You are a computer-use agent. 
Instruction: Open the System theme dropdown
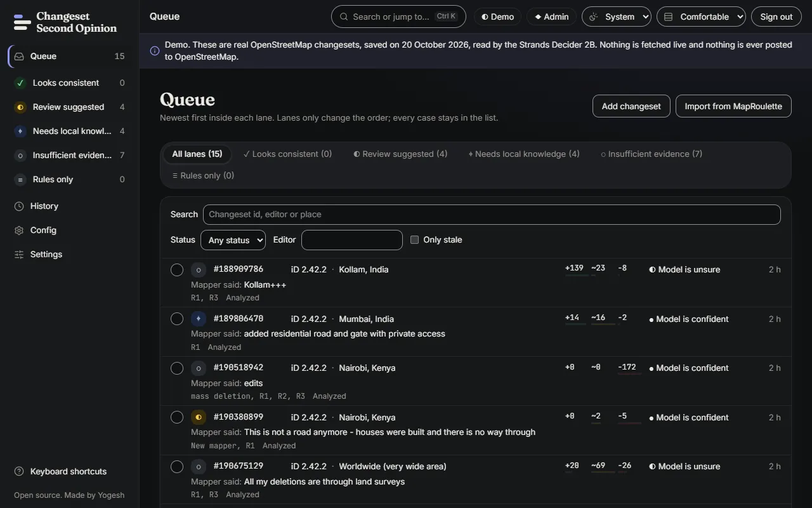[617, 17]
